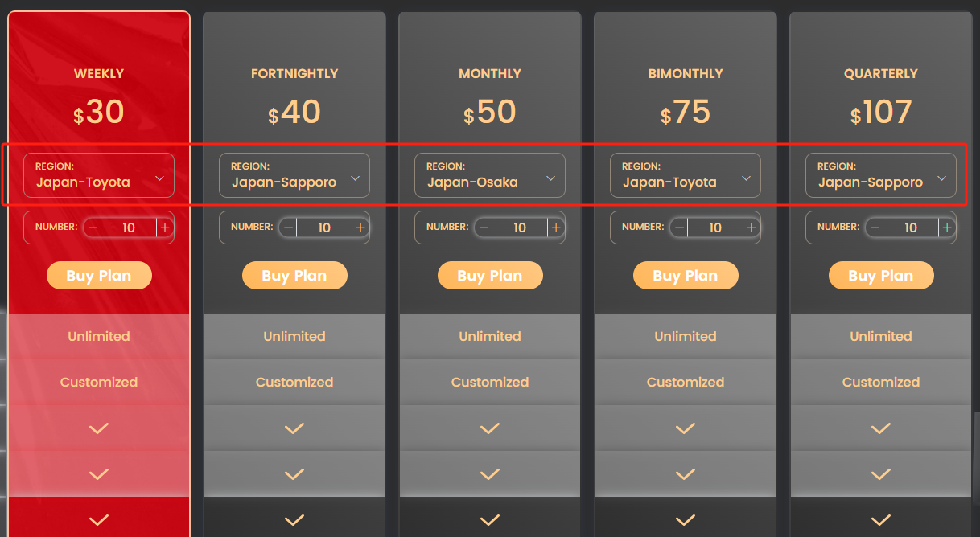Click the number field on the Quarterly plan
The height and width of the screenshot is (537, 980).
tap(910, 228)
